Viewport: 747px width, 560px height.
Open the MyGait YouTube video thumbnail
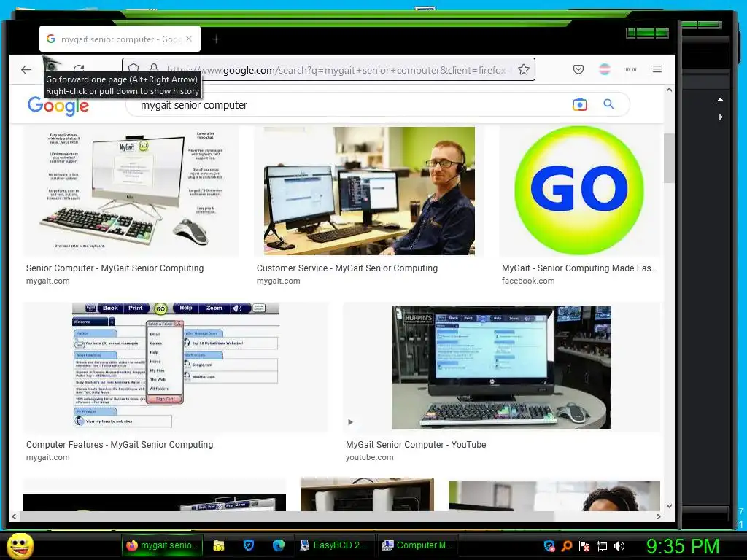tap(502, 367)
